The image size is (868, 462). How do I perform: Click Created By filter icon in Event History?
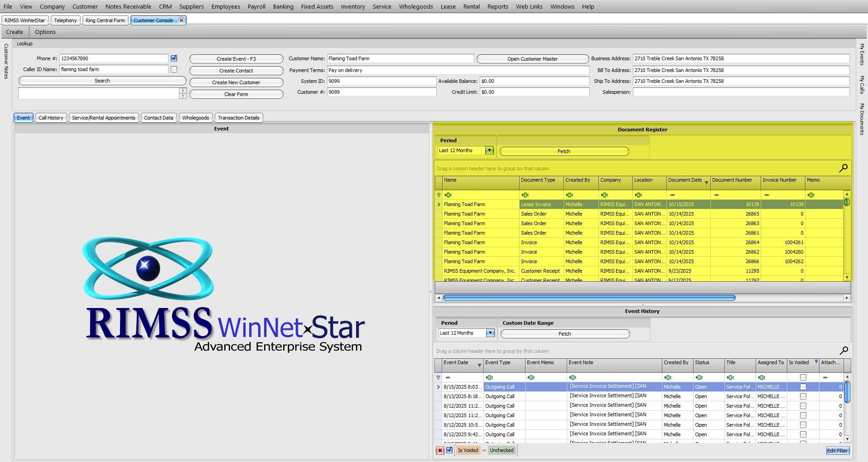668,377
